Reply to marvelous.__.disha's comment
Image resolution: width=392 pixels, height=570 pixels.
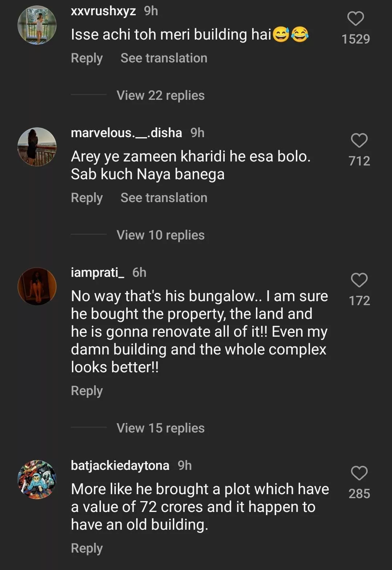[87, 198]
